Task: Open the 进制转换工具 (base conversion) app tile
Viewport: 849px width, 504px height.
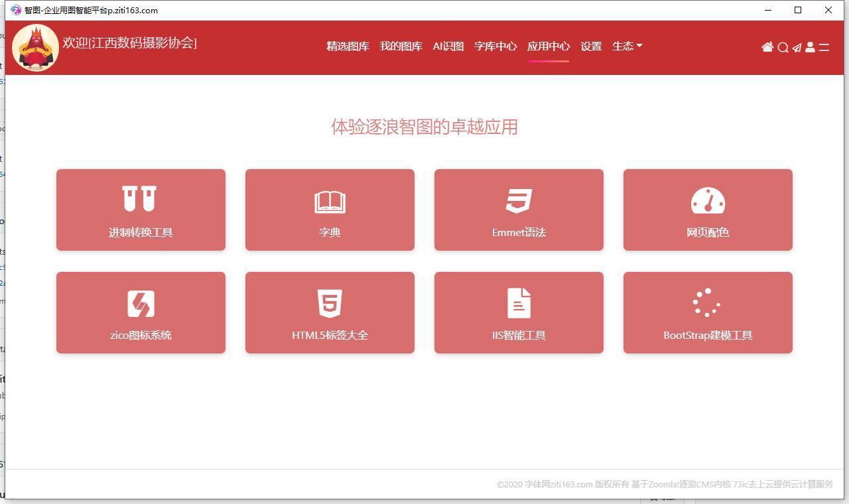Action: (x=141, y=210)
